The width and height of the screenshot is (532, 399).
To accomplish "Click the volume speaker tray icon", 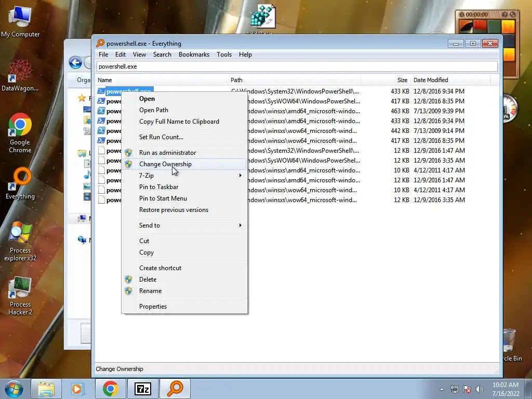I will 479,389.
